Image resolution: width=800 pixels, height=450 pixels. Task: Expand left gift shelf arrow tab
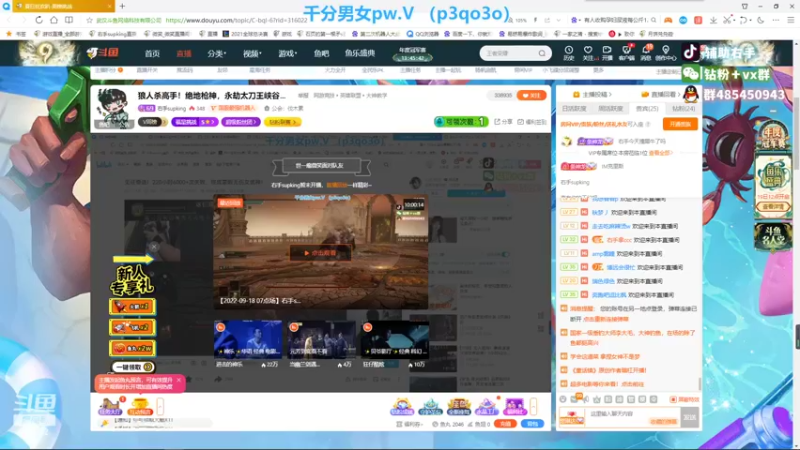pyautogui.click(x=160, y=406)
